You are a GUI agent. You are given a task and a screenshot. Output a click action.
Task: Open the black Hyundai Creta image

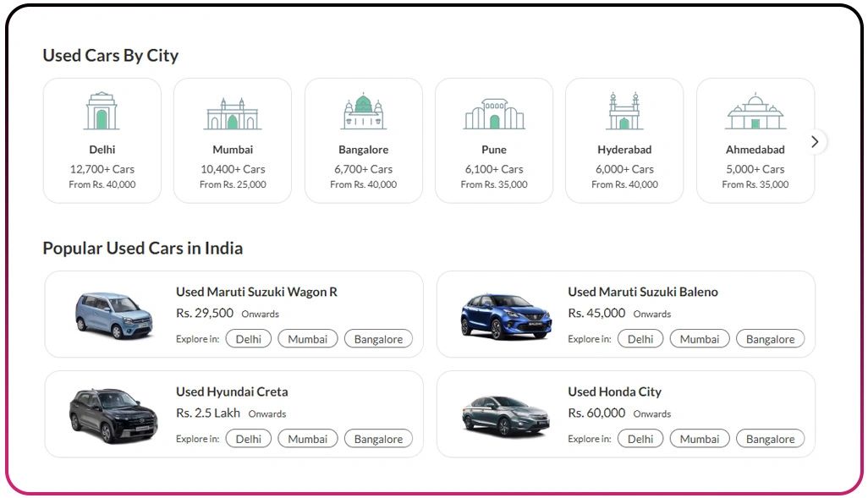[113, 415]
